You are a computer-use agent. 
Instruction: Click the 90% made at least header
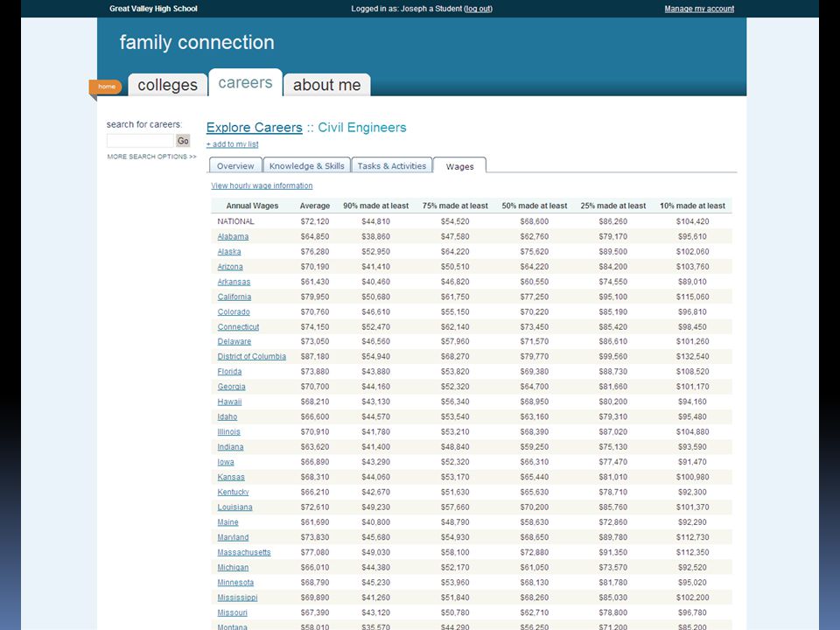376,206
